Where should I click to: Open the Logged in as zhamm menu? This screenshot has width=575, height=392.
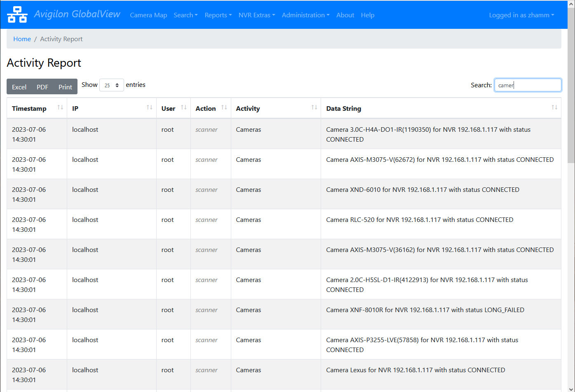point(521,15)
